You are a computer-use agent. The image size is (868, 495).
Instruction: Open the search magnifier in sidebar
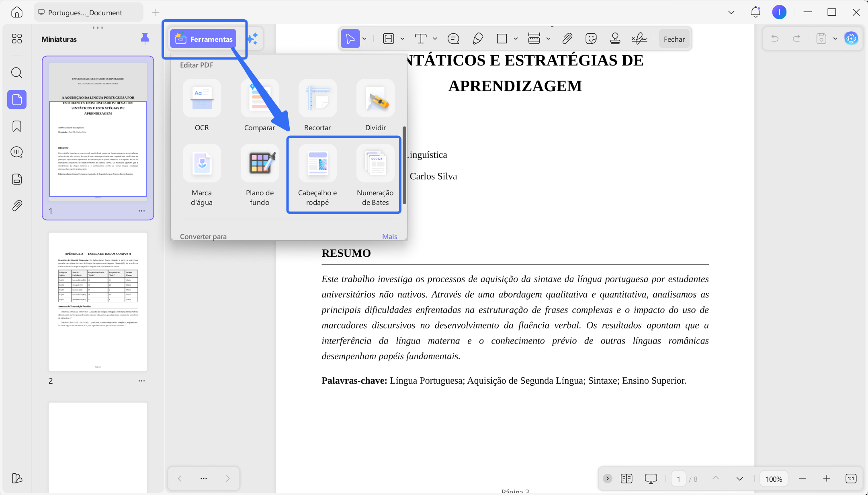click(x=17, y=73)
